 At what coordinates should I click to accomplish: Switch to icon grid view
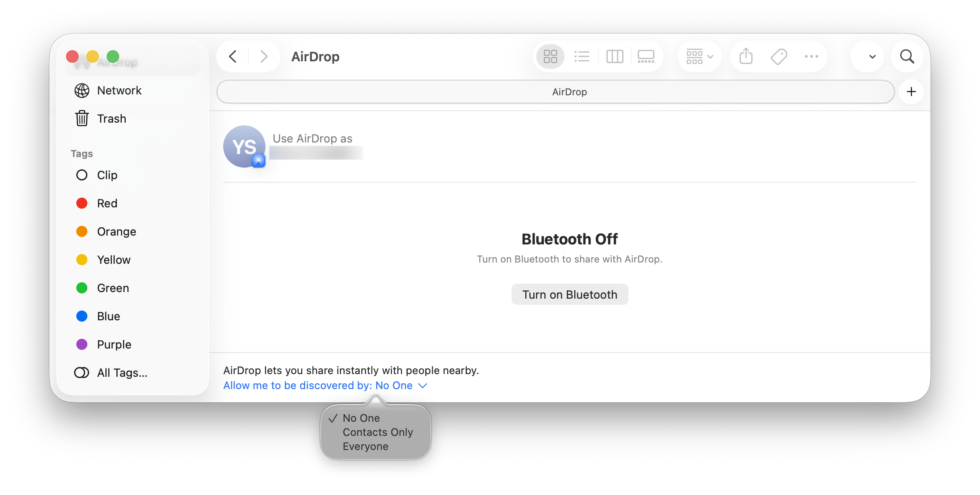[x=550, y=56]
